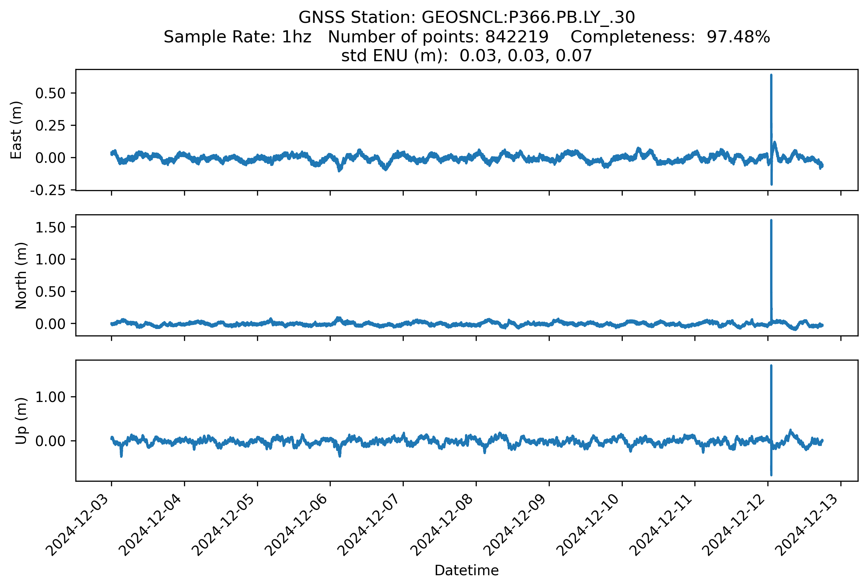The width and height of the screenshot is (868, 588).
Task: Click the Datetime x-axis label
Action: click(x=467, y=571)
